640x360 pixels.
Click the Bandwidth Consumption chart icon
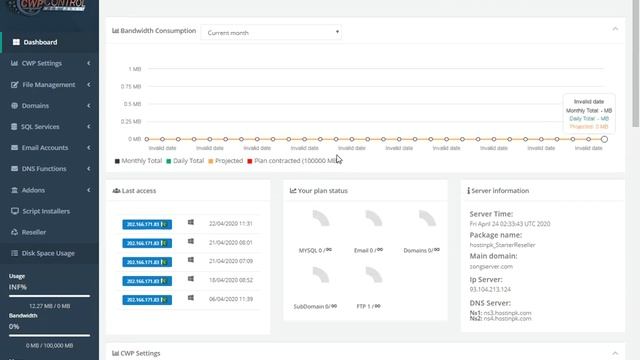(116, 31)
